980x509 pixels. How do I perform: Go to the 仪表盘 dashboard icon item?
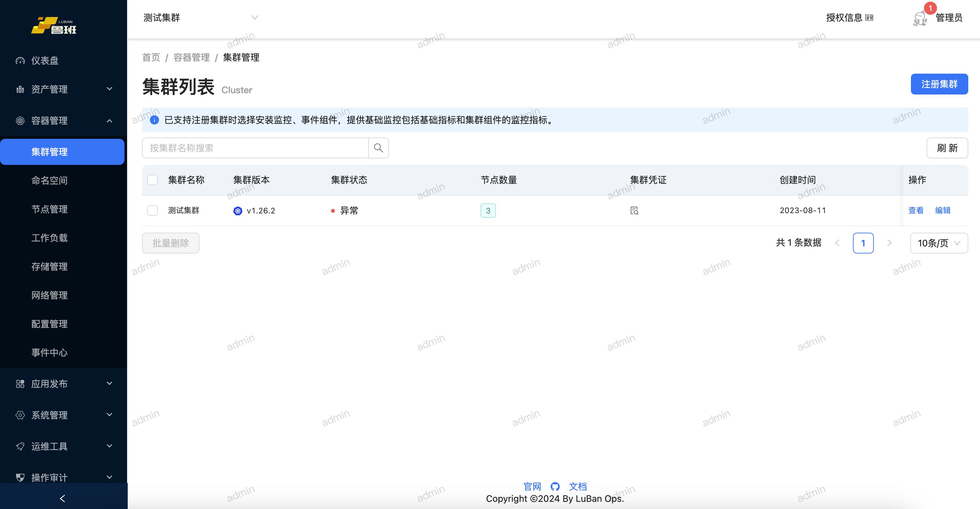tap(20, 61)
